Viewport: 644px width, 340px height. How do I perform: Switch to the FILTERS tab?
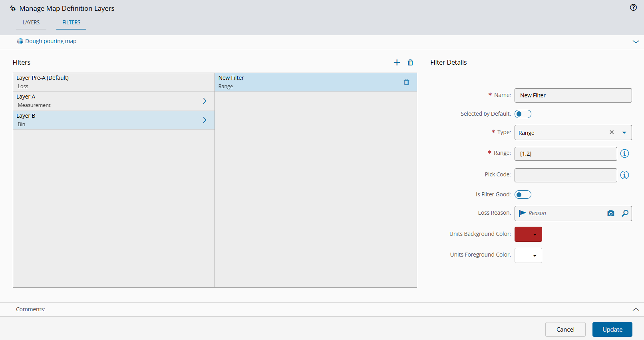pos(71,22)
